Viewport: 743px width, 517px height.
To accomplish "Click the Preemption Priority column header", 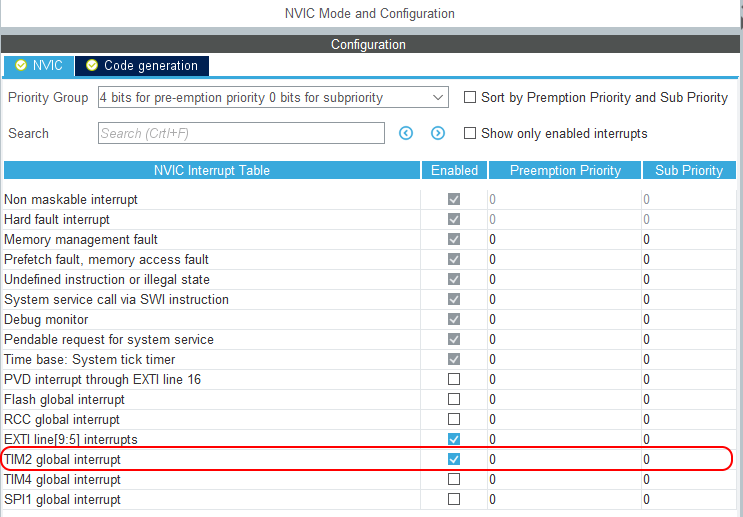I will pos(565,170).
